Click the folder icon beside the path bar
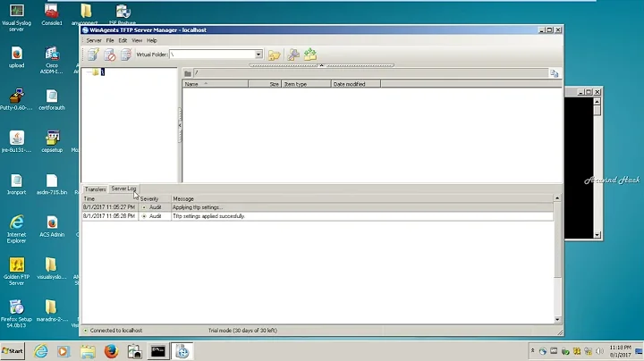 click(x=188, y=73)
